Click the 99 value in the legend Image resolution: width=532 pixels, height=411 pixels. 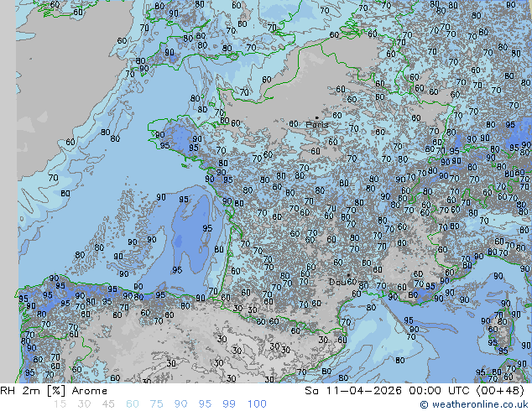[x=229, y=404]
